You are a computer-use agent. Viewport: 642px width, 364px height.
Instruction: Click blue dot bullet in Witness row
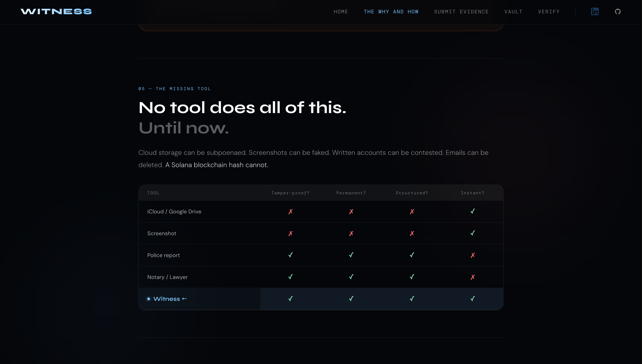click(149, 299)
